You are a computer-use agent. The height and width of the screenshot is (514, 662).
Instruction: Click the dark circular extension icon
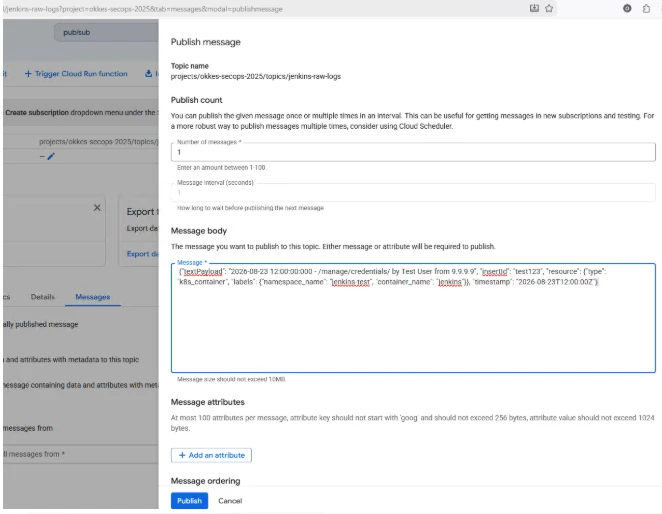(627, 8)
